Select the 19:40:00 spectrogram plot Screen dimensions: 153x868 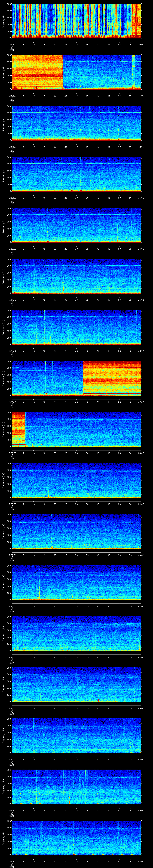76,582
